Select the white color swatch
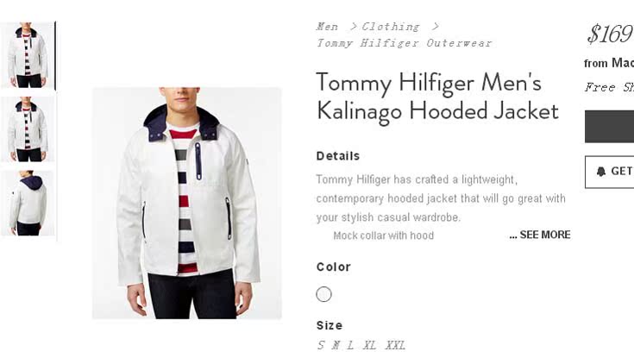Viewport: 634px width, 364px height. pos(323,294)
